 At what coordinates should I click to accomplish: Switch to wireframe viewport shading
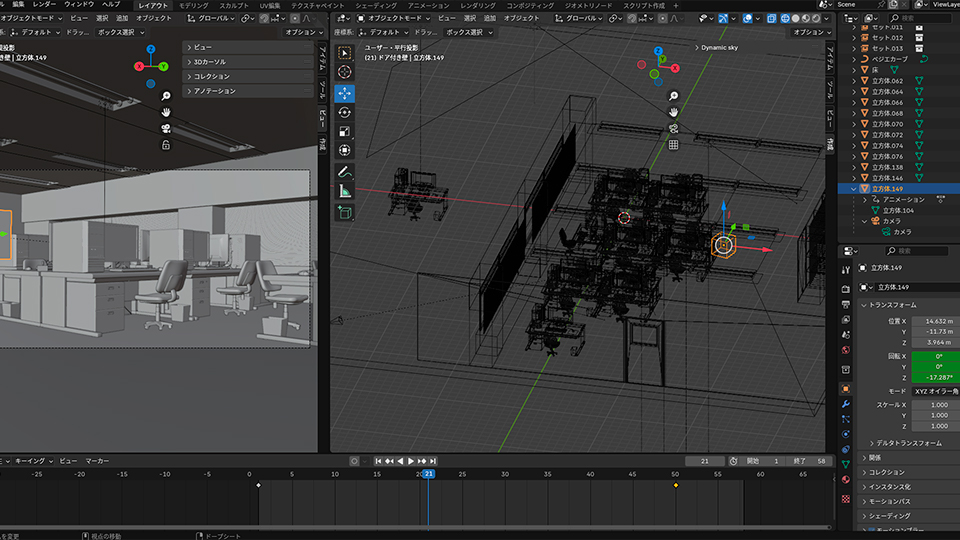(786, 18)
